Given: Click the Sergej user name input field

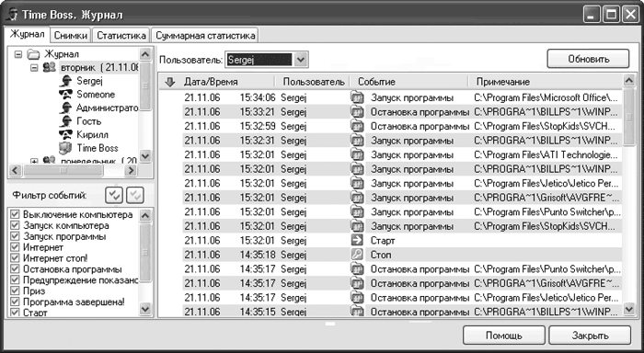Looking at the screenshot, I should 259,60.
